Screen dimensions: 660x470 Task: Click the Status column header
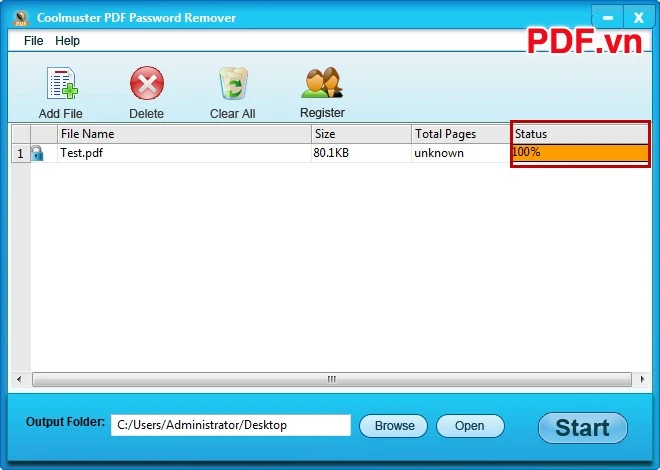click(x=580, y=134)
